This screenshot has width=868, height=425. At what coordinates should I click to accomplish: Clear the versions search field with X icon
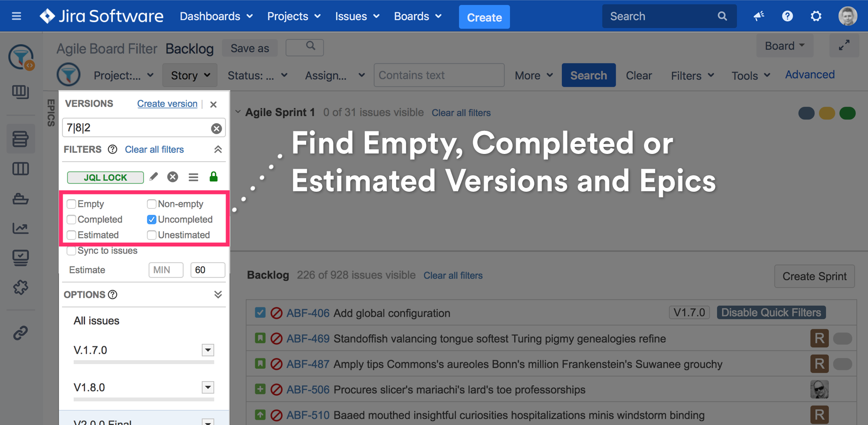[x=216, y=128]
